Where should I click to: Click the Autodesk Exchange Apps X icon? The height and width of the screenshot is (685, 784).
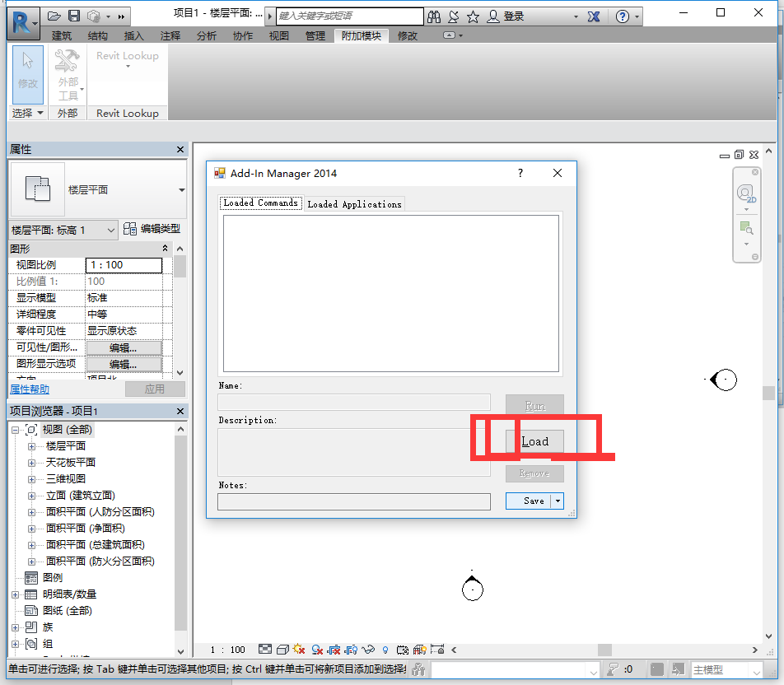click(594, 17)
